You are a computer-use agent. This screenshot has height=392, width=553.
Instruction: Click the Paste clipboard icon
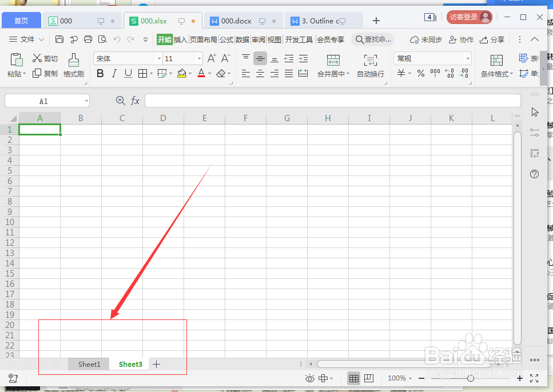click(16, 60)
